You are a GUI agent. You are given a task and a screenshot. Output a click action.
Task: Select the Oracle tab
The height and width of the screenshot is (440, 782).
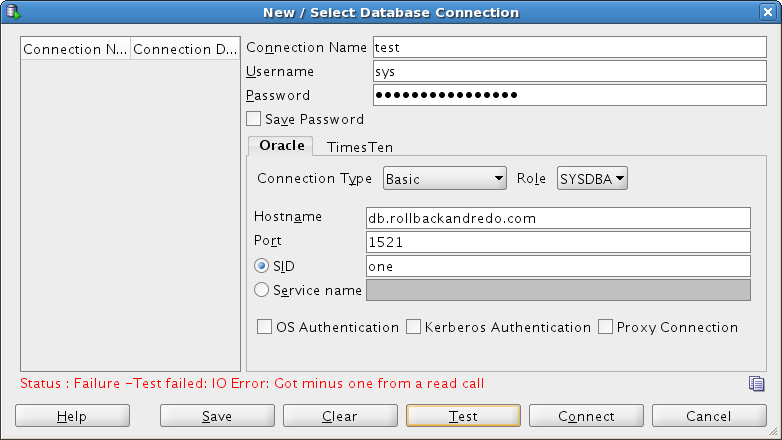click(281, 145)
